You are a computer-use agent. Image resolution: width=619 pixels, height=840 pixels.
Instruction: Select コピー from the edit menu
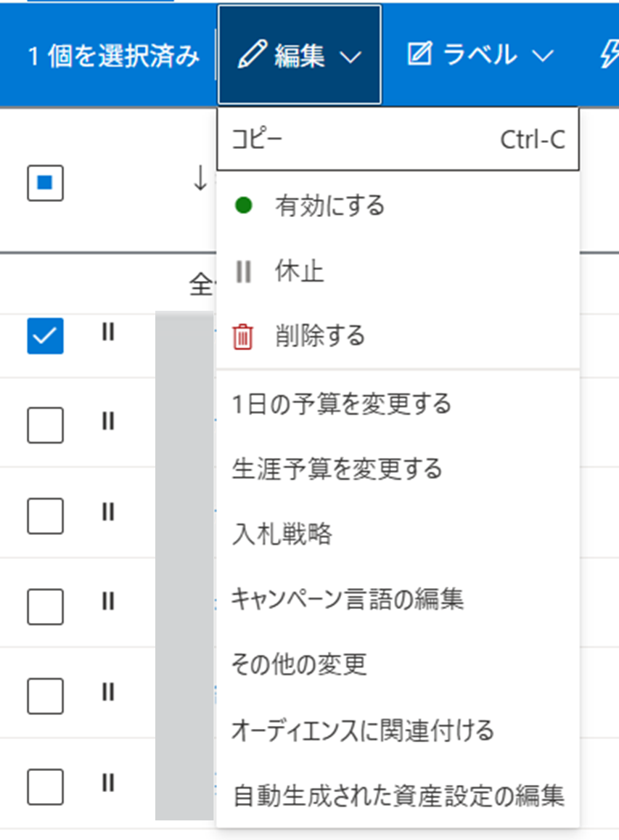click(397, 139)
